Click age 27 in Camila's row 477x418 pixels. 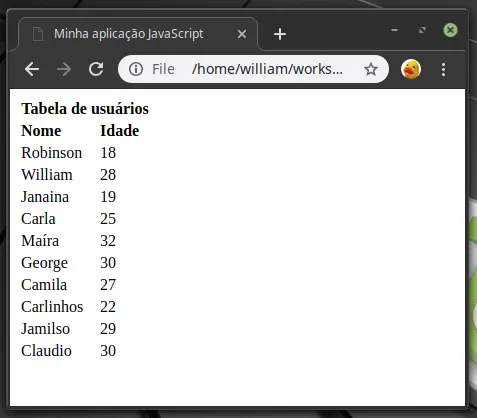click(108, 285)
